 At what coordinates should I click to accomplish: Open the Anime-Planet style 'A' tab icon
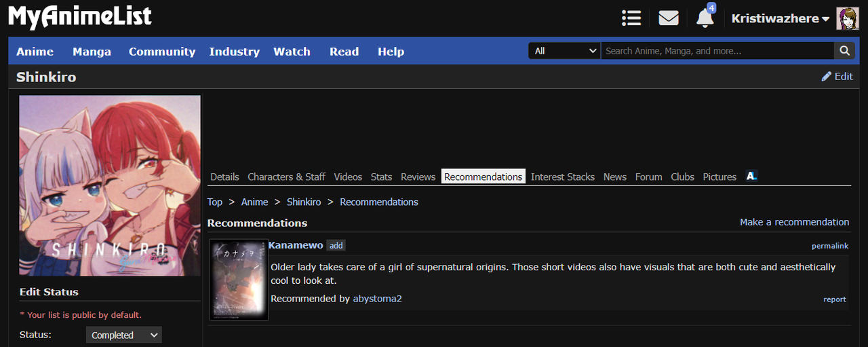click(x=751, y=176)
